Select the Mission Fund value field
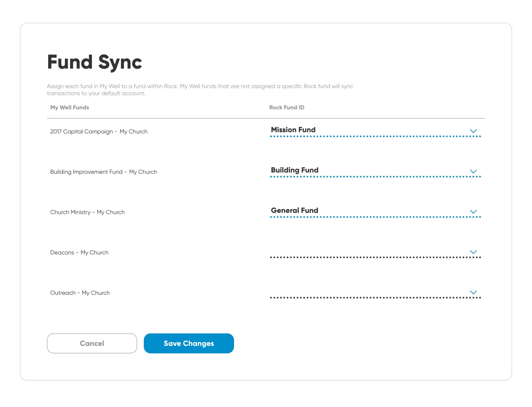 coord(375,131)
